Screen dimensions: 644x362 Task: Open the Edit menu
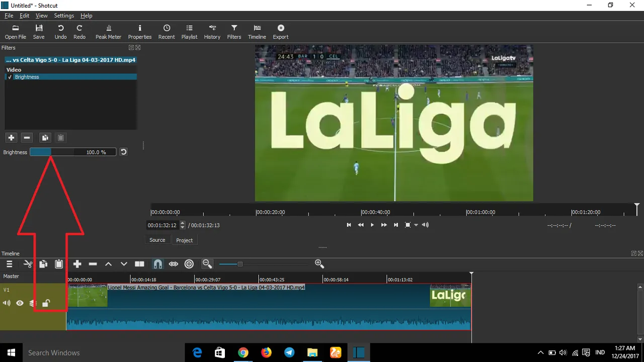point(24,16)
